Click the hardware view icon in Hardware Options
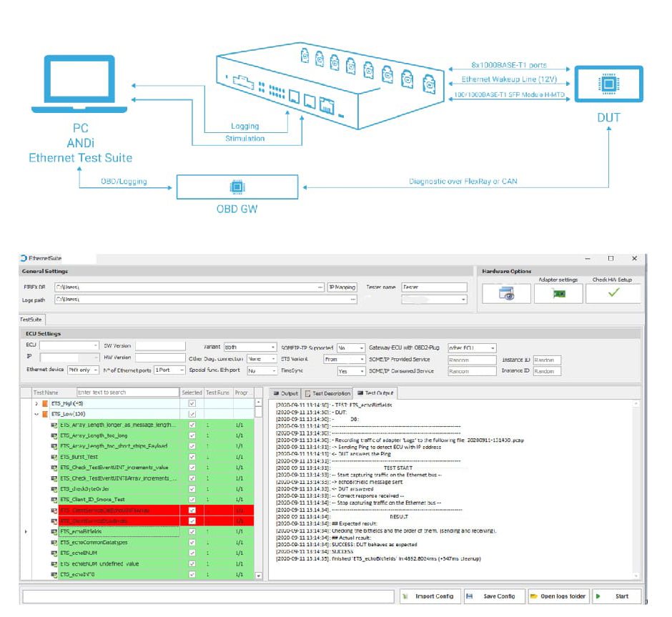Image resolution: width=672 pixels, height=617 pixels. (x=506, y=294)
